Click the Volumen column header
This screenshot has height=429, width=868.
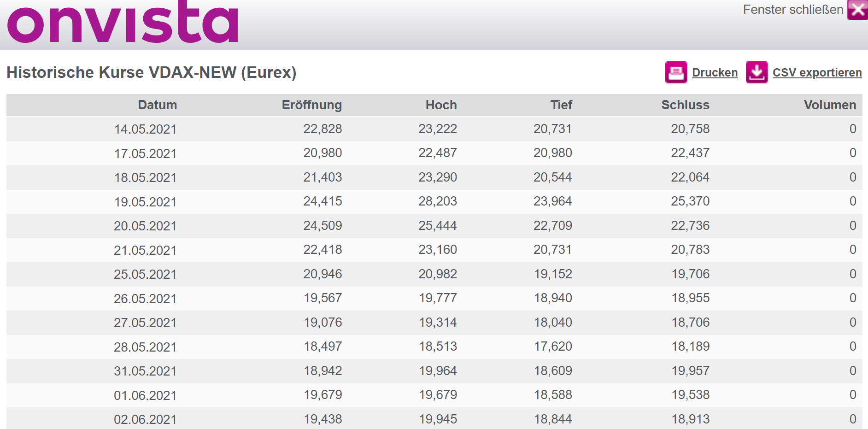click(830, 105)
